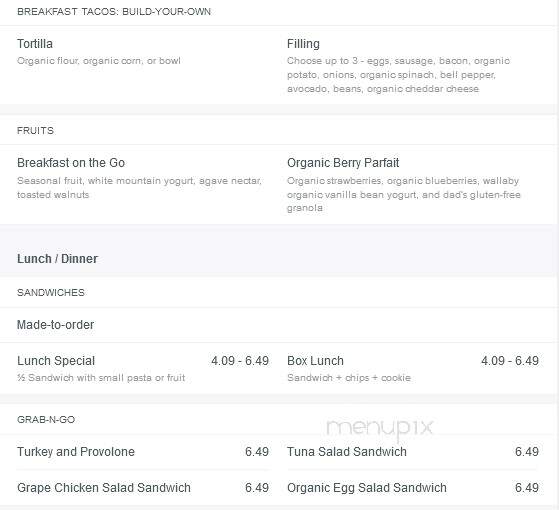The image size is (559, 510).
Task: Select the Tortilla menu item
Action: point(35,44)
